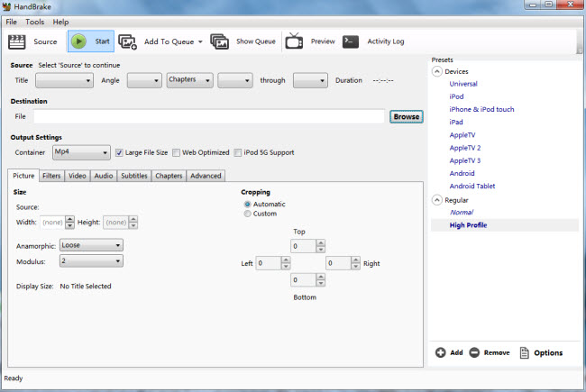This screenshot has height=392, width=586.
Task: Open the Activity Log terminal icon
Action: [x=351, y=41]
